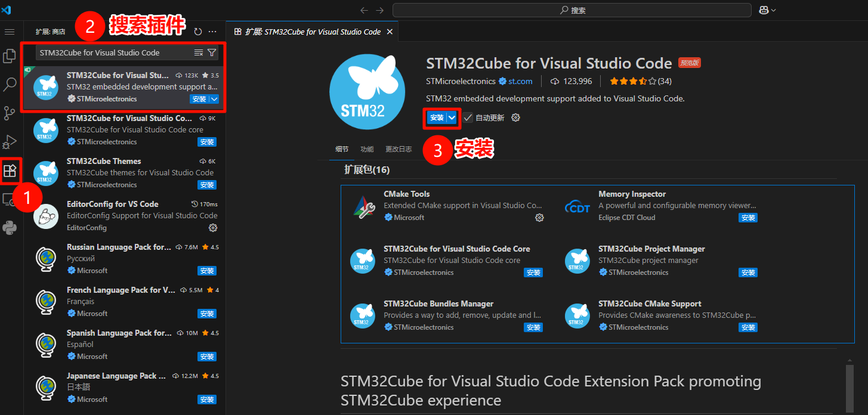The image size is (868, 415).
Task: Click the 123,996 install count
Action: tap(571, 81)
